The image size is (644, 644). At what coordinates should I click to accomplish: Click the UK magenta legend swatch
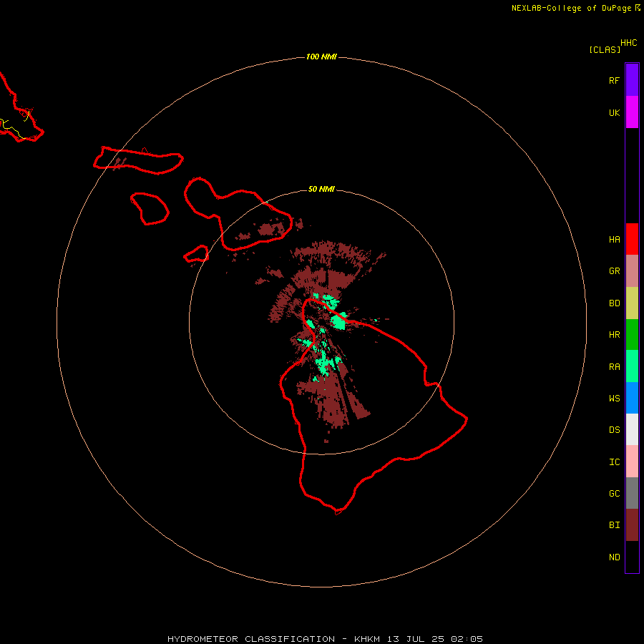click(632, 112)
